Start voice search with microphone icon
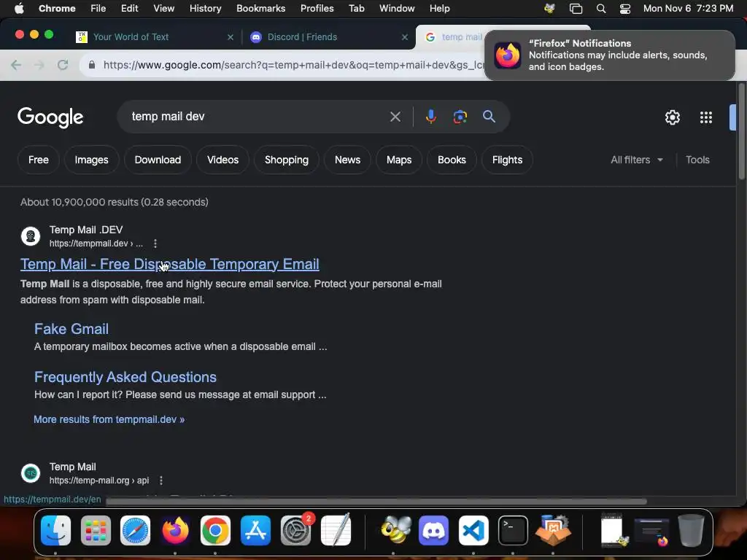Image resolution: width=747 pixels, height=560 pixels. click(430, 117)
